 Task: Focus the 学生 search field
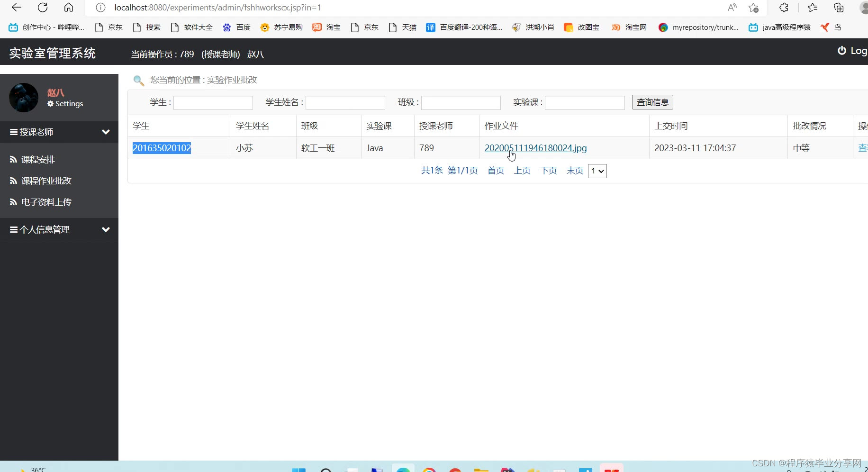pyautogui.click(x=213, y=102)
